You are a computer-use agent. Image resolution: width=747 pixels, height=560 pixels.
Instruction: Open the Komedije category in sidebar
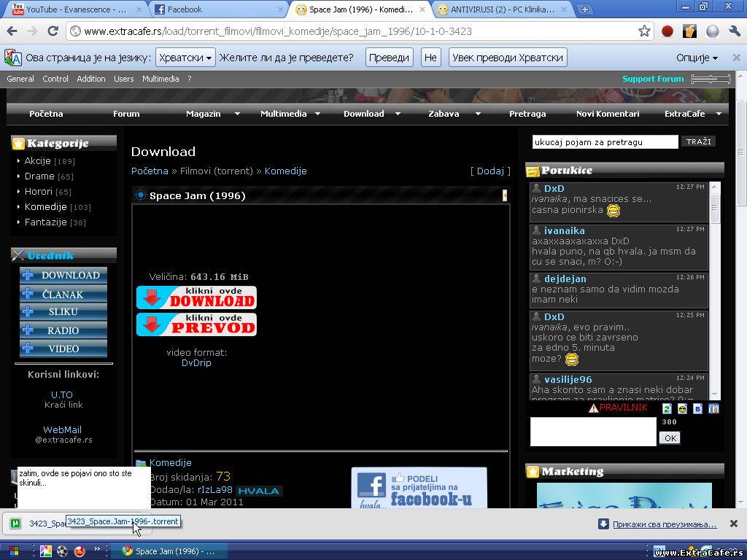pyautogui.click(x=46, y=206)
